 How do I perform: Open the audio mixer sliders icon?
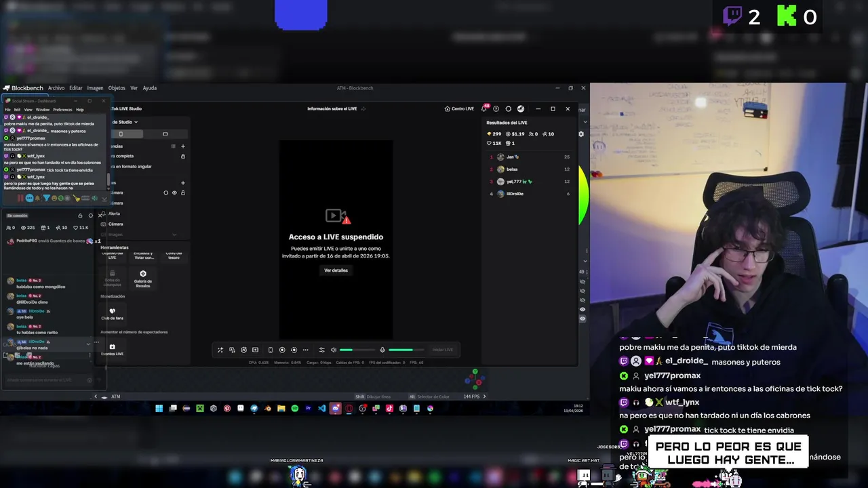pyautogui.click(x=321, y=350)
